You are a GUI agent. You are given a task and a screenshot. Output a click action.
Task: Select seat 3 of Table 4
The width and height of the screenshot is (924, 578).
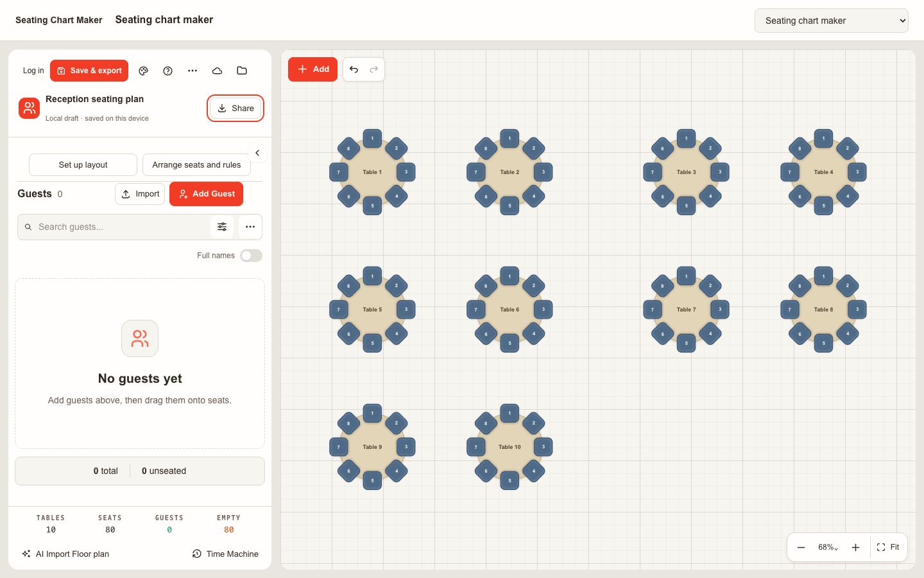coord(857,172)
